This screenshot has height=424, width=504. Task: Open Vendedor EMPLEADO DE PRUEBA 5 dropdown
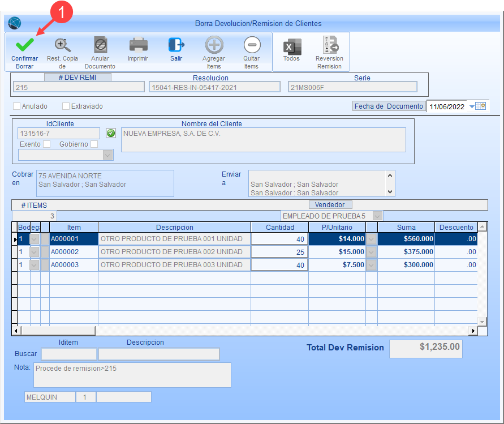pos(378,216)
